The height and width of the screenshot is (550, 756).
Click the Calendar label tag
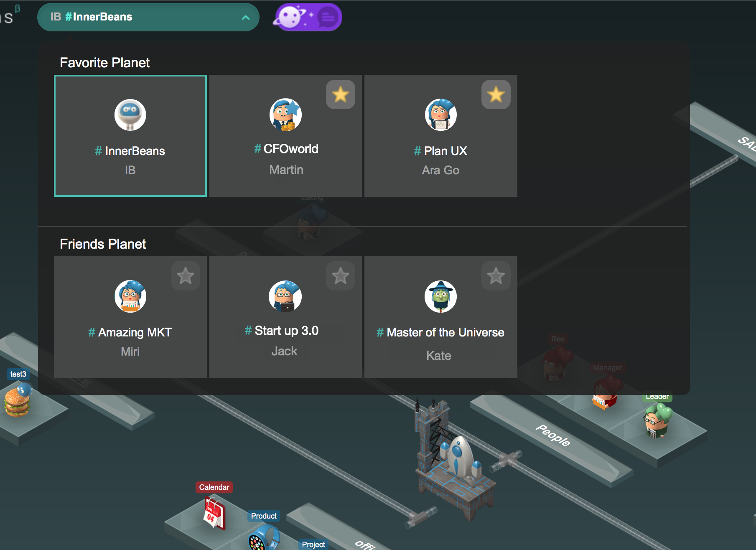(214, 487)
